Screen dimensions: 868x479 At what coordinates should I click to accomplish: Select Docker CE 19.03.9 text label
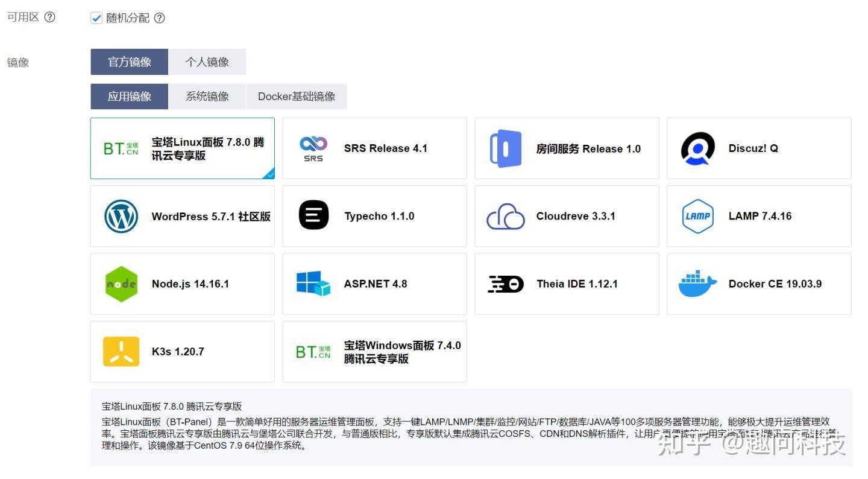tap(775, 284)
